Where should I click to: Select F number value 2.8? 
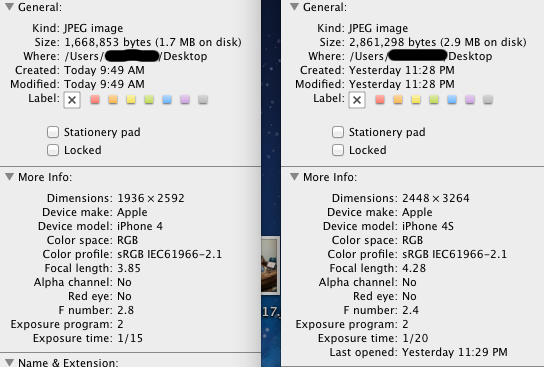tap(126, 310)
